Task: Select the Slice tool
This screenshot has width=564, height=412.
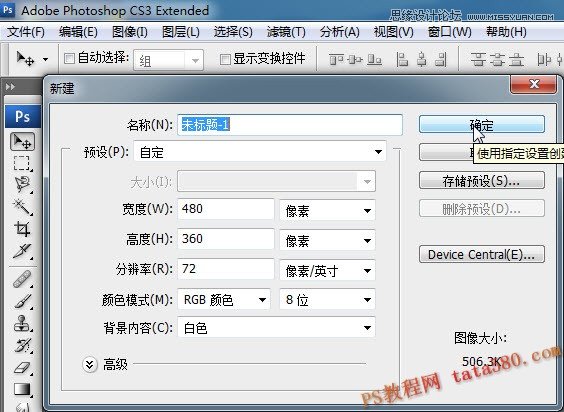Action: tap(22, 251)
